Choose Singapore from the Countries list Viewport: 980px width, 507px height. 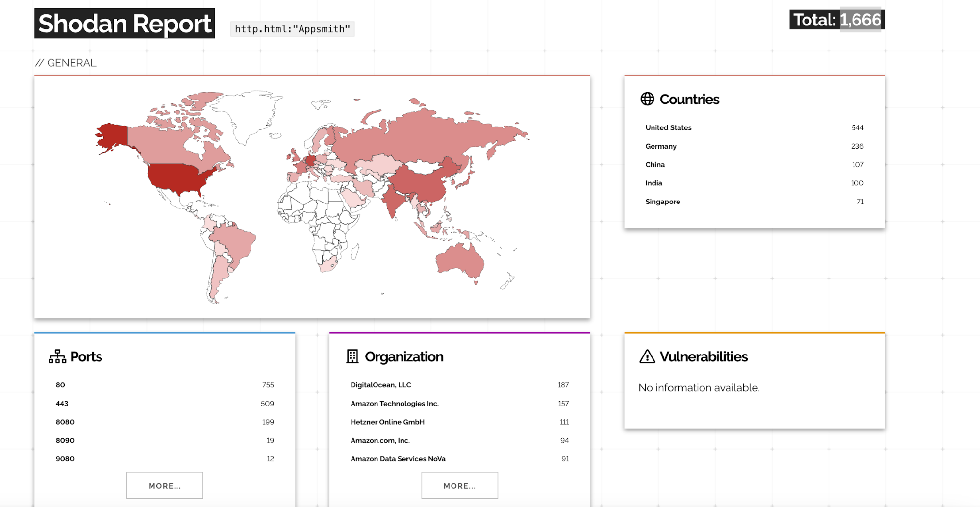tap(662, 202)
